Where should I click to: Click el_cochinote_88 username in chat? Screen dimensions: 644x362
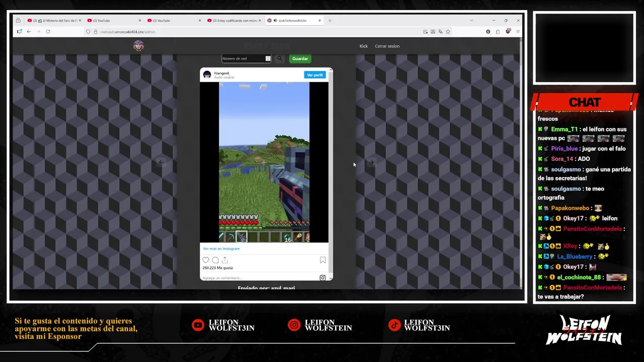click(x=579, y=278)
